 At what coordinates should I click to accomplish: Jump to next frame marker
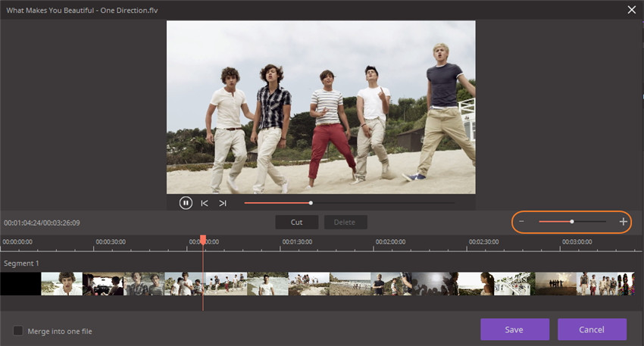tap(223, 203)
